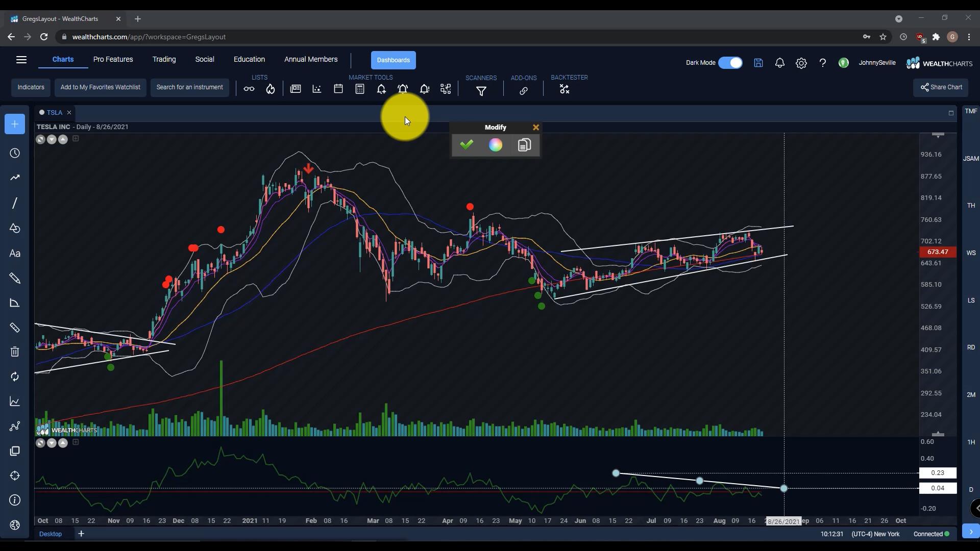Expand indicator pane with up arrow

tap(63, 443)
